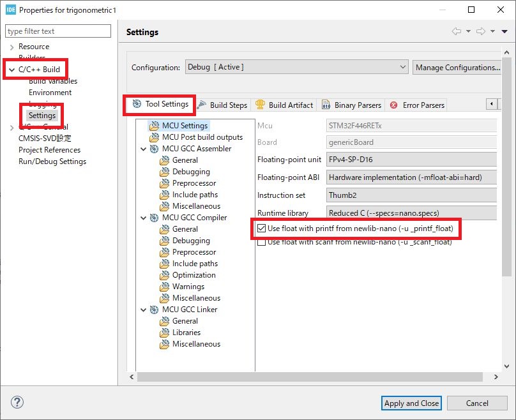
Task: Click the Optimization folder icon under Compiler
Action: click(x=165, y=275)
